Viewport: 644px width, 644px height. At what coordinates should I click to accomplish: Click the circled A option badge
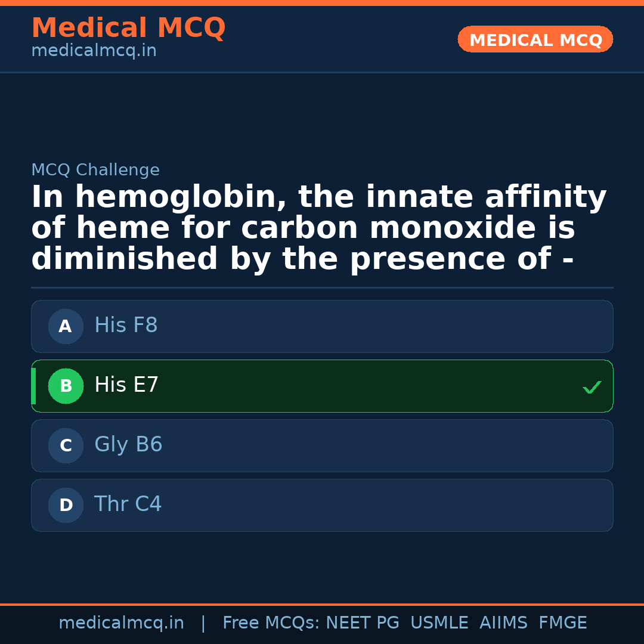click(x=66, y=326)
